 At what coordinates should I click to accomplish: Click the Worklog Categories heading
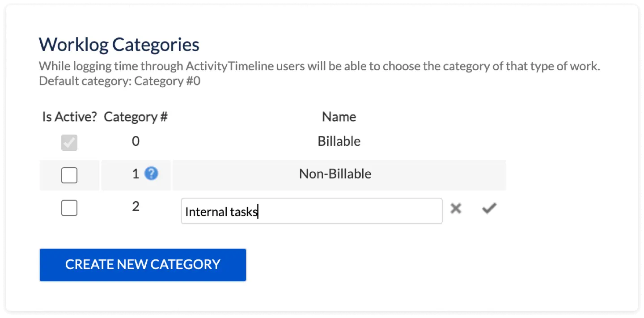click(x=119, y=44)
